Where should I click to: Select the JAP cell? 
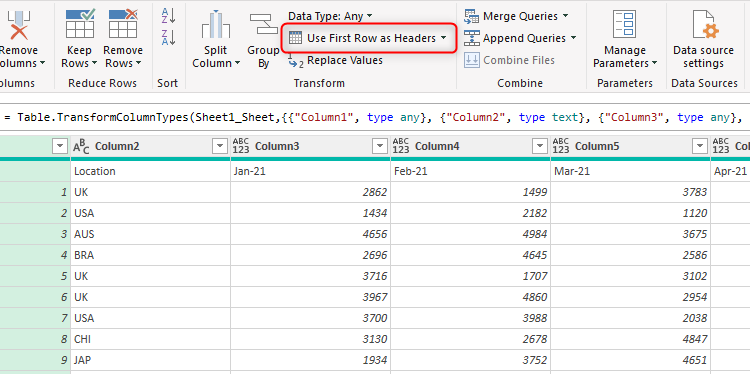150,360
